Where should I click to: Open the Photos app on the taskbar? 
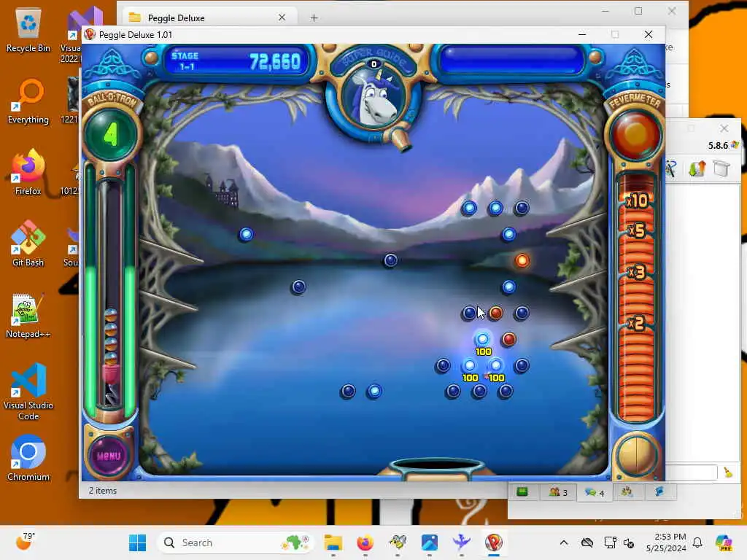429,542
